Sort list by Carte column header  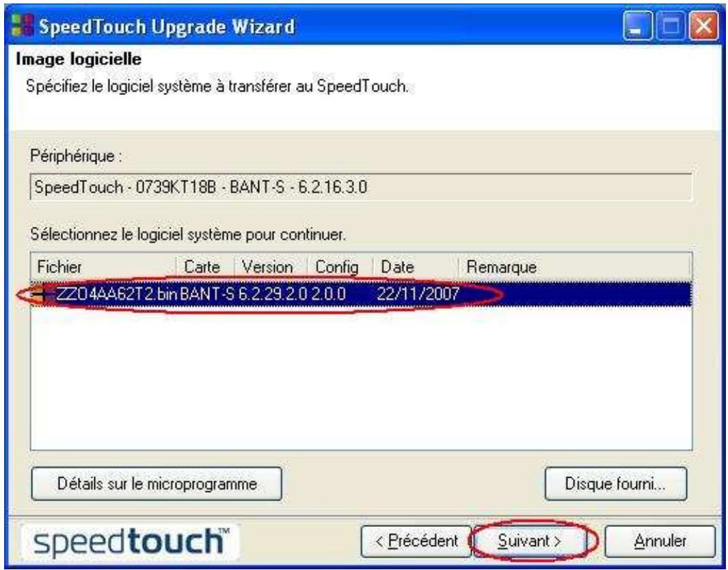(205, 267)
